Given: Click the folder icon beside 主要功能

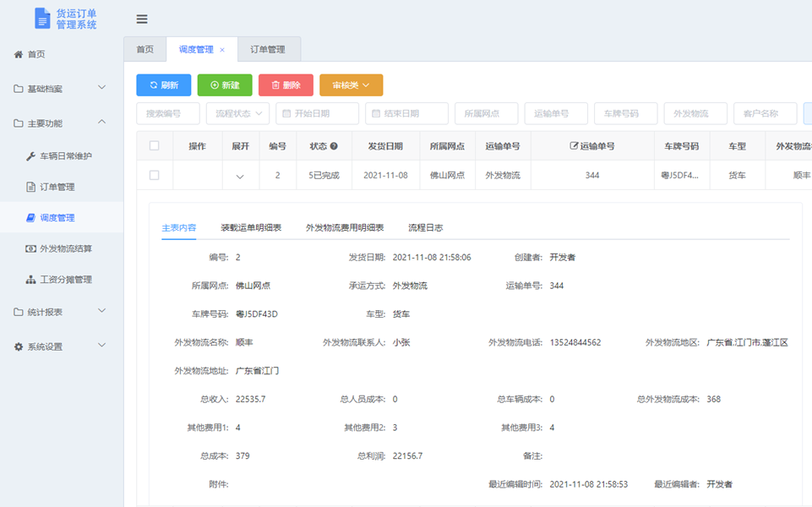Looking at the screenshot, I should 18,123.
